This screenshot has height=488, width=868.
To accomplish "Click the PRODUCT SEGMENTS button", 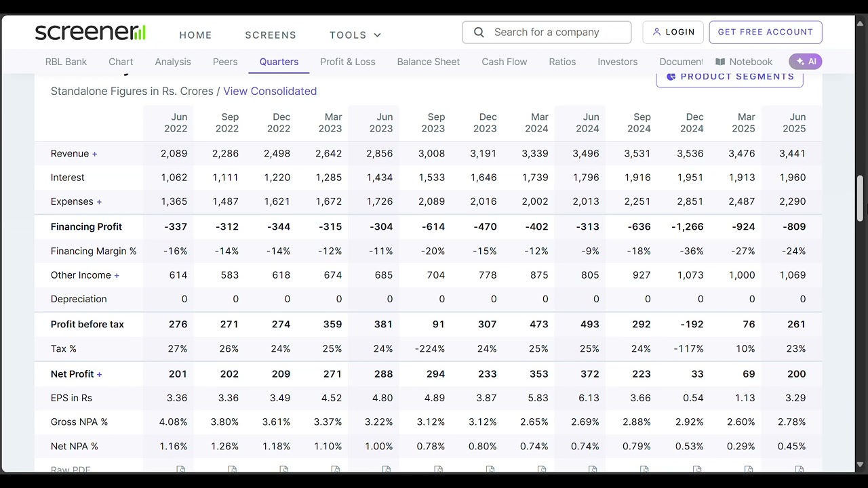I will 730,77.
